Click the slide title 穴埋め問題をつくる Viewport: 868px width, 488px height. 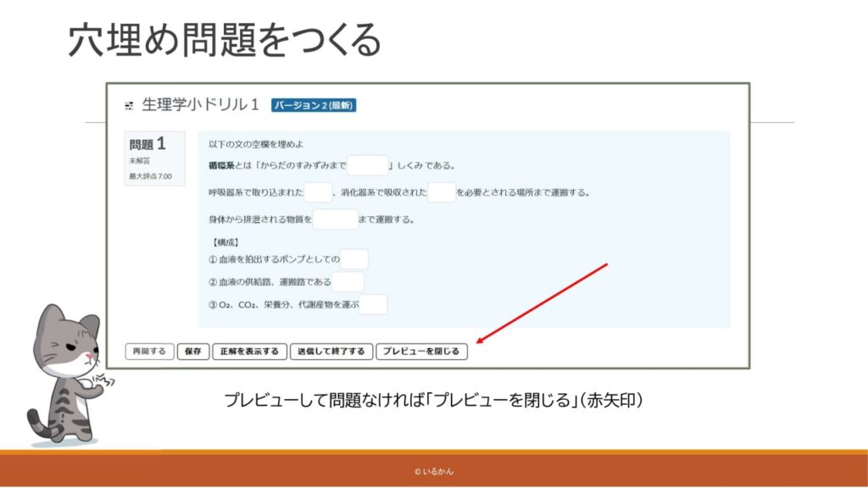pyautogui.click(x=225, y=41)
